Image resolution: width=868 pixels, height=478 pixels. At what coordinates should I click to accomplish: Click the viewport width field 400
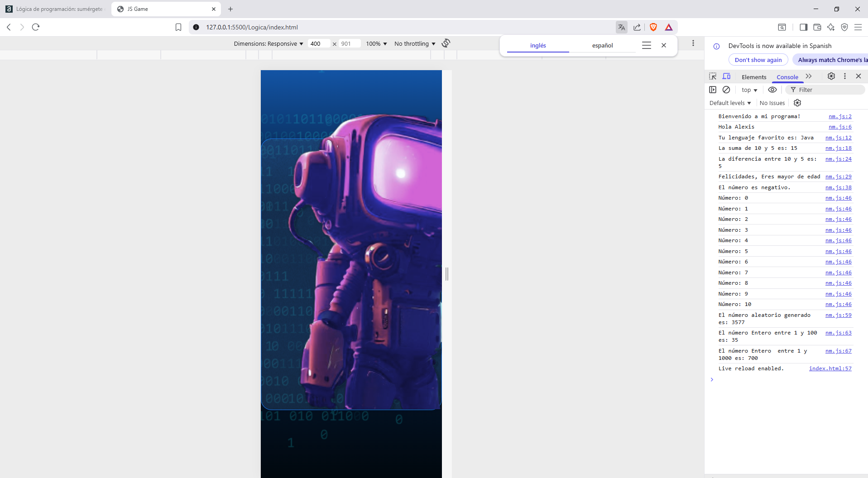tap(319, 43)
